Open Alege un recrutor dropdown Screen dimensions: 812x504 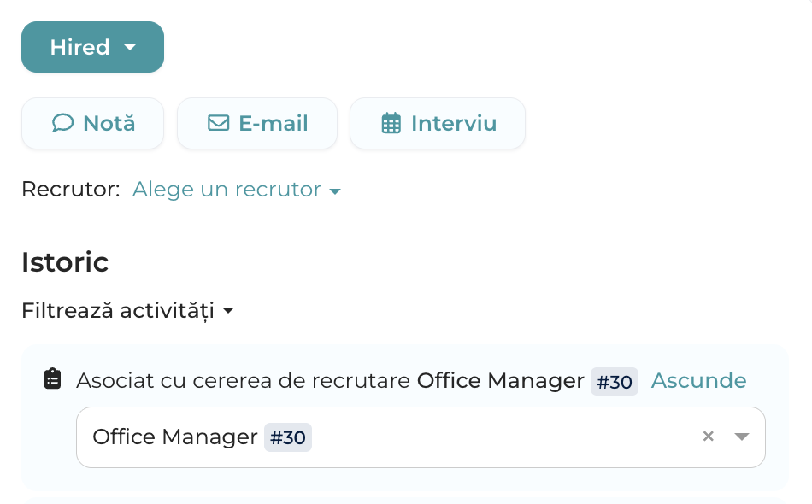pos(237,190)
